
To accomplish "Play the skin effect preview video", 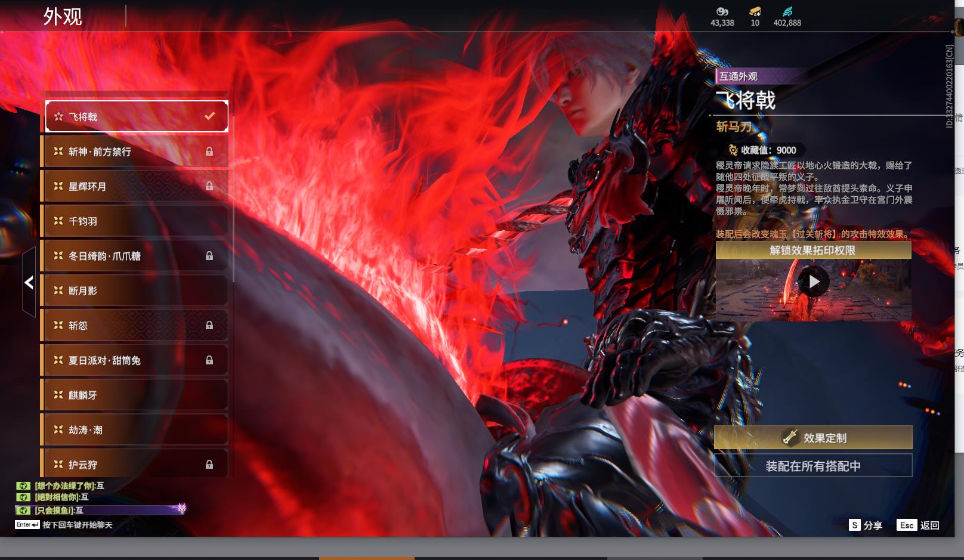I will coord(814,281).
